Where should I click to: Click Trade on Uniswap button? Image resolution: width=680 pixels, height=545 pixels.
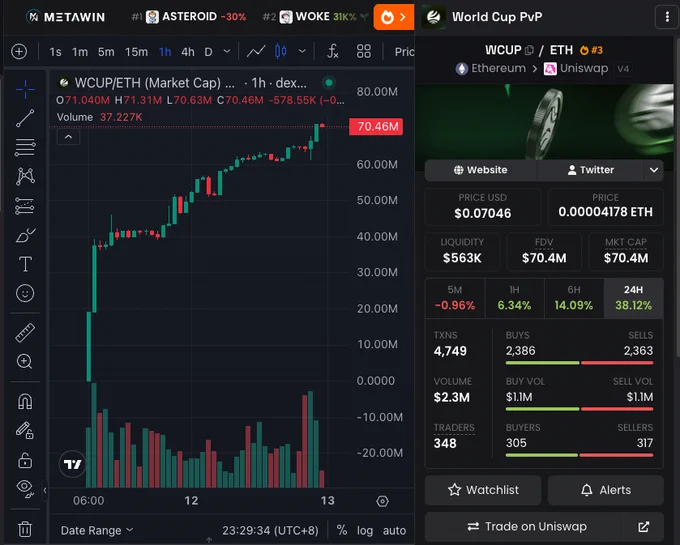[x=526, y=527]
